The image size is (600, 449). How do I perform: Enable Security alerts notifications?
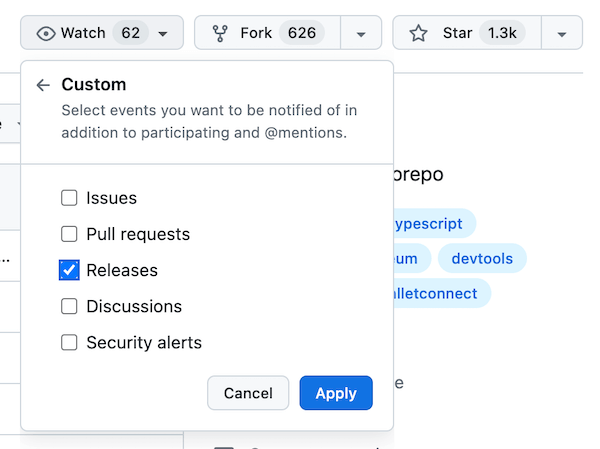pyautogui.click(x=69, y=342)
